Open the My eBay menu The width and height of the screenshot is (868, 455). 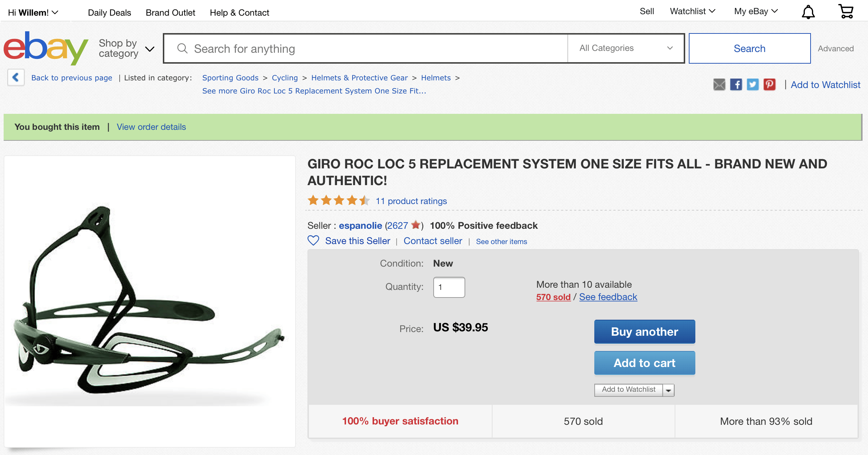(756, 12)
